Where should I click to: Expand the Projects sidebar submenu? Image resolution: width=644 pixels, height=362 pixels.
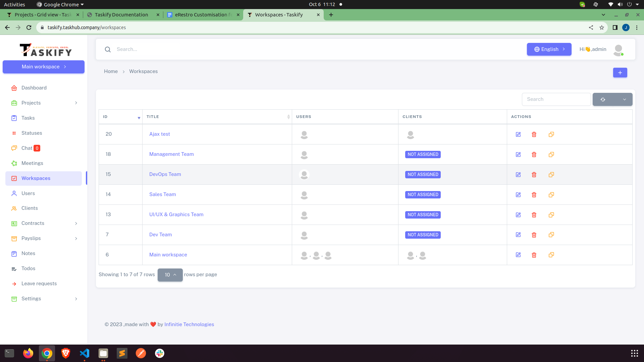coord(76,103)
